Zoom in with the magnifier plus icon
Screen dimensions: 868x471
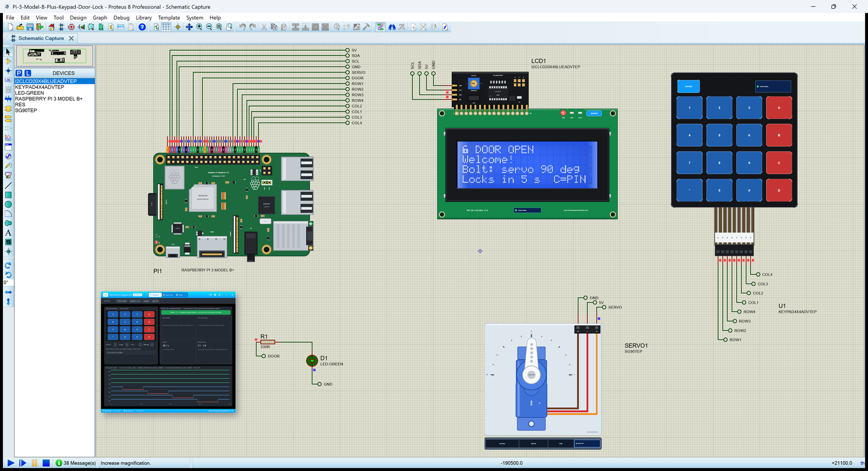click(x=199, y=27)
